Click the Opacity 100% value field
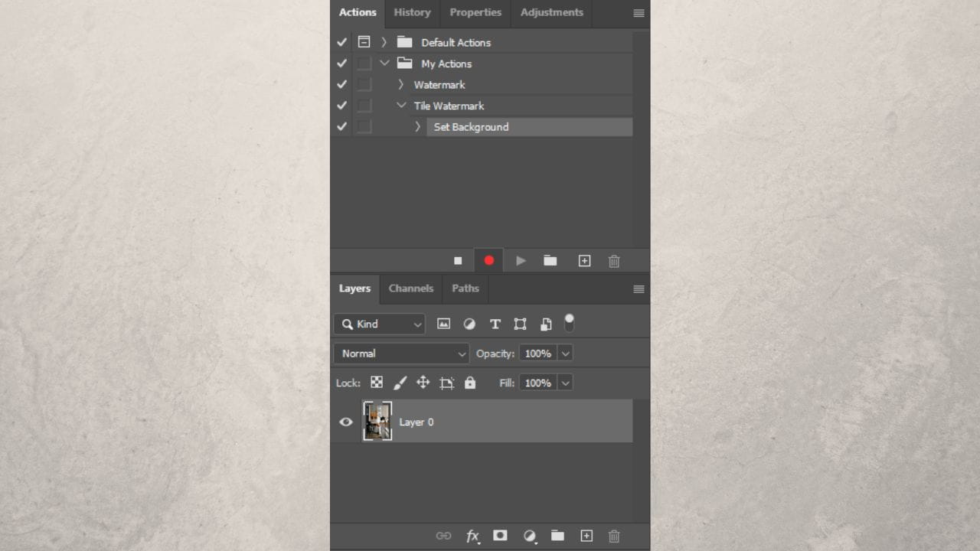The image size is (980, 551). click(x=538, y=354)
